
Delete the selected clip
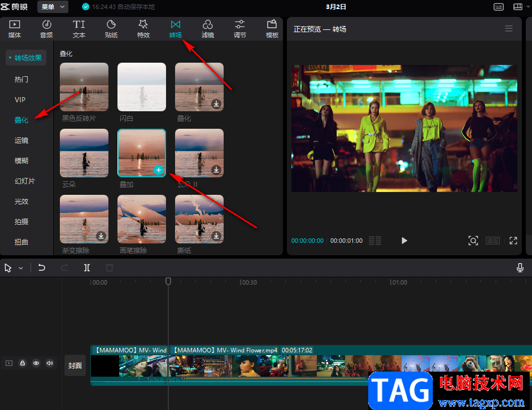point(109,268)
